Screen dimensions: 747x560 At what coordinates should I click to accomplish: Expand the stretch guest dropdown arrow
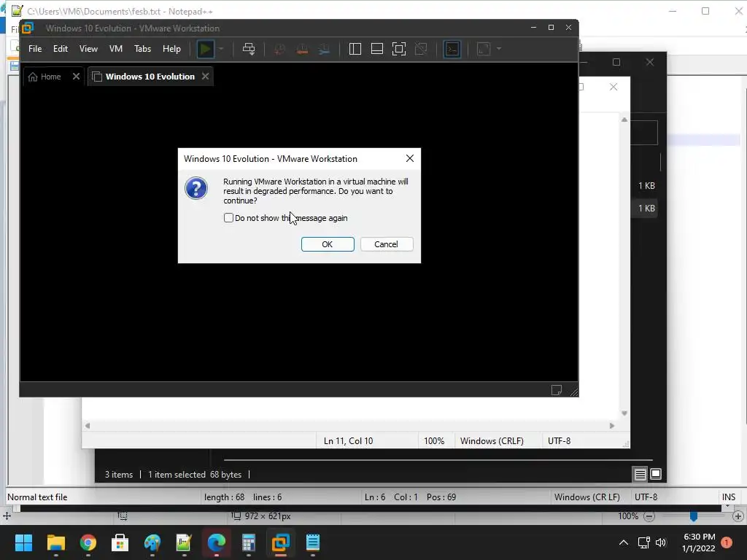click(x=499, y=49)
